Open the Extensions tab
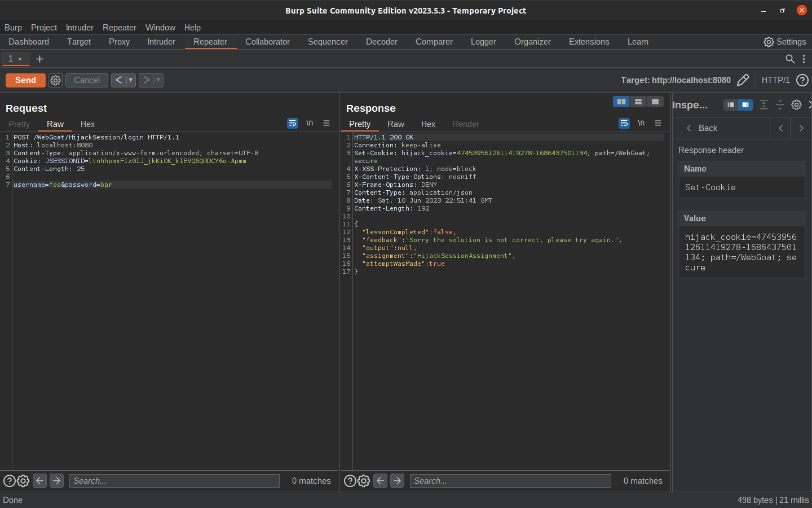812x508 pixels. pos(589,42)
